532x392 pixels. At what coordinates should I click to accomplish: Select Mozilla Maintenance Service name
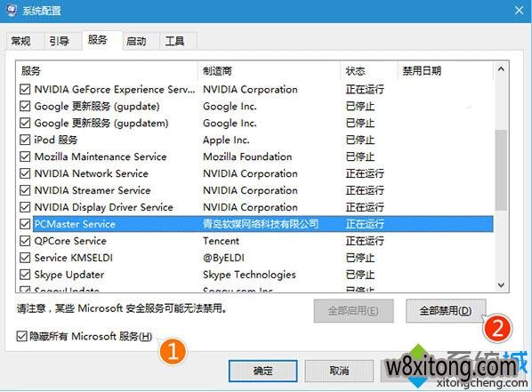(101, 156)
